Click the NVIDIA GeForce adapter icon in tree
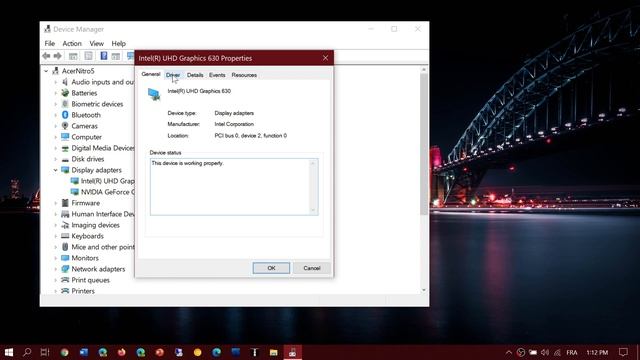Image resolution: width=640 pixels, height=360 pixels. pos(75,192)
